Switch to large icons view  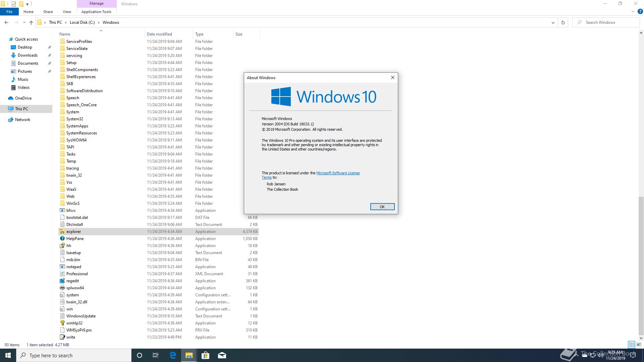tap(639, 345)
